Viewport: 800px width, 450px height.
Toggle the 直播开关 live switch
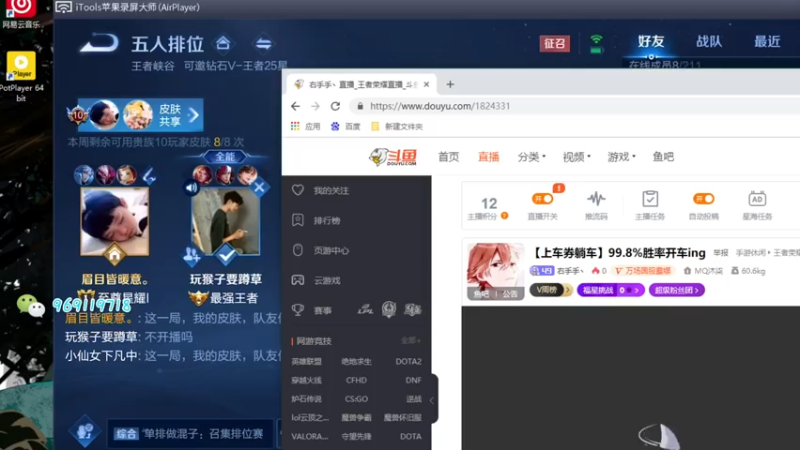tap(542, 198)
